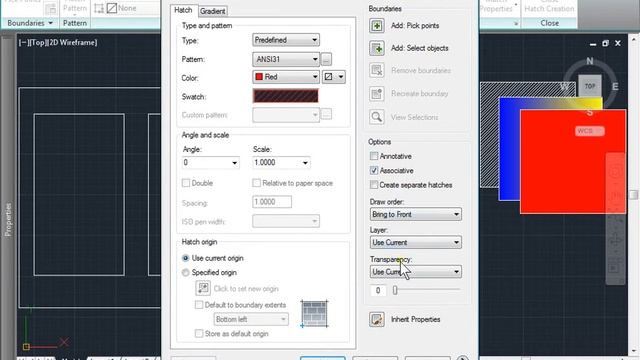Screen dimensions: 640x360
Task: Uncheck the Associative checkbox
Action: pos(374,170)
